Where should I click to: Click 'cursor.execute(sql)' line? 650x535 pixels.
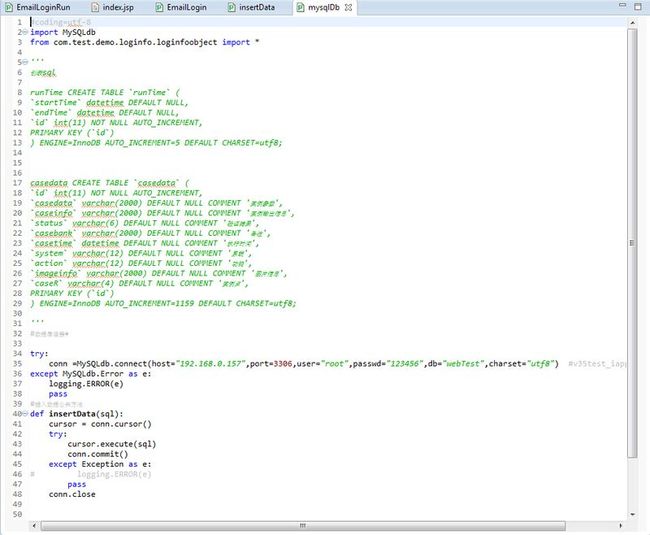click(x=112, y=444)
